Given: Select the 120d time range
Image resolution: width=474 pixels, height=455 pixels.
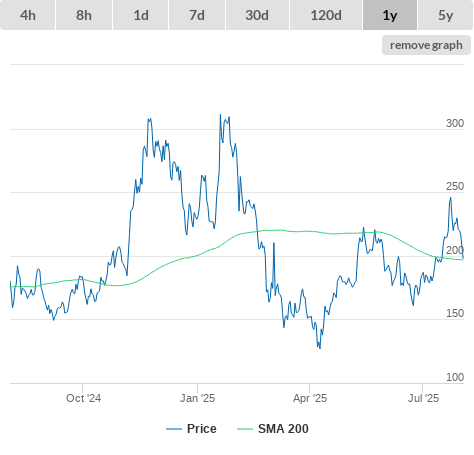Looking at the screenshot, I should tap(326, 15).
